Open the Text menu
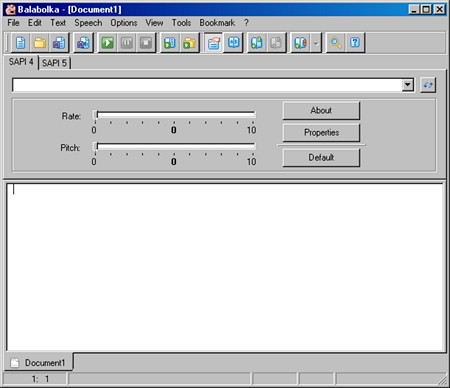 click(x=58, y=23)
